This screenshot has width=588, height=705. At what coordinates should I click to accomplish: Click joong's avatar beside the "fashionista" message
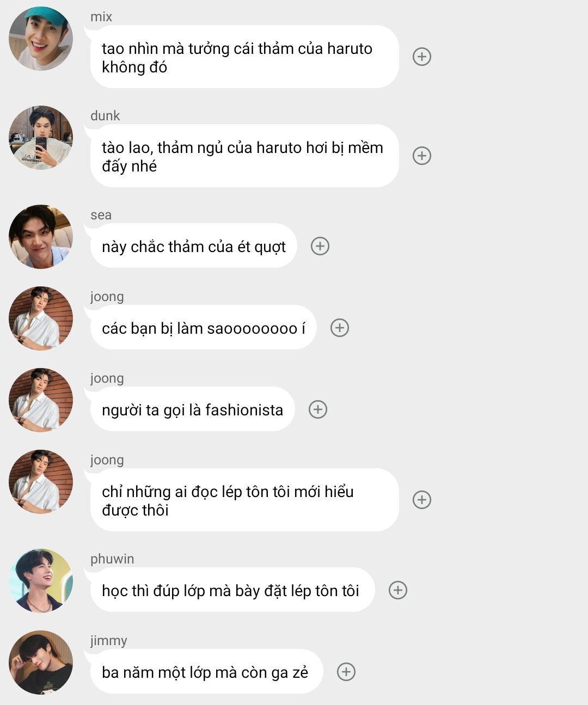coord(41,400)
